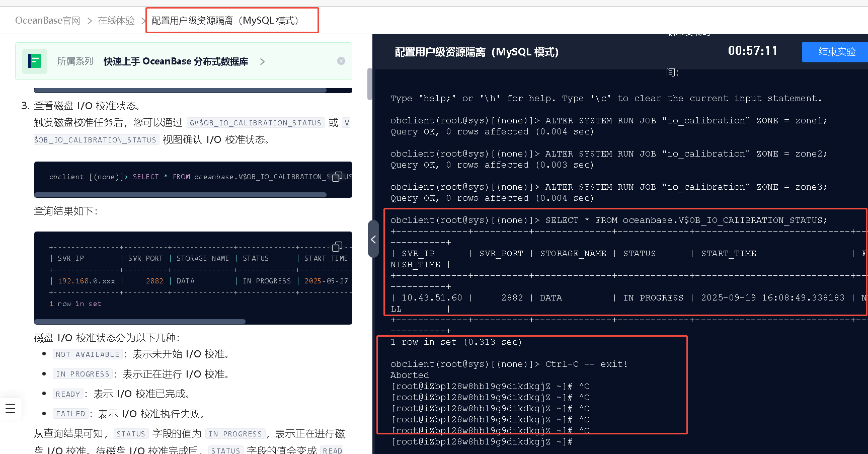Click the 结束实验 button

click(836, 52)
